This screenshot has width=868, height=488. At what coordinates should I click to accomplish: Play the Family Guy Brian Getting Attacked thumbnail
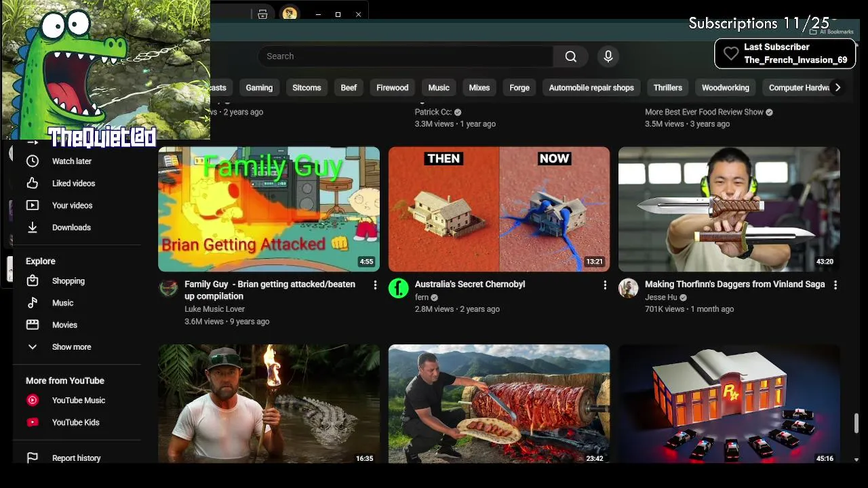click(269, 209)
